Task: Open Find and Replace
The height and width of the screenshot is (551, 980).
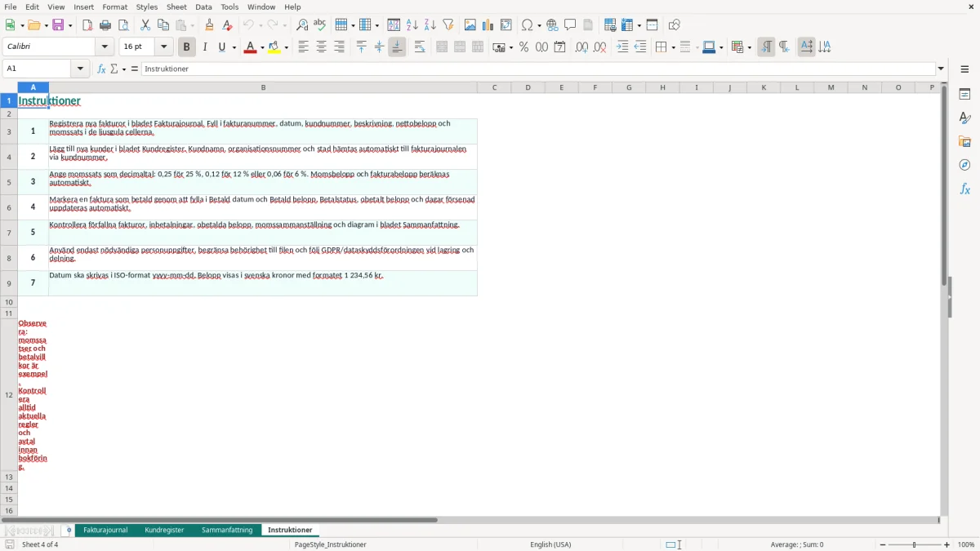Action: click(x=302, y=25)
